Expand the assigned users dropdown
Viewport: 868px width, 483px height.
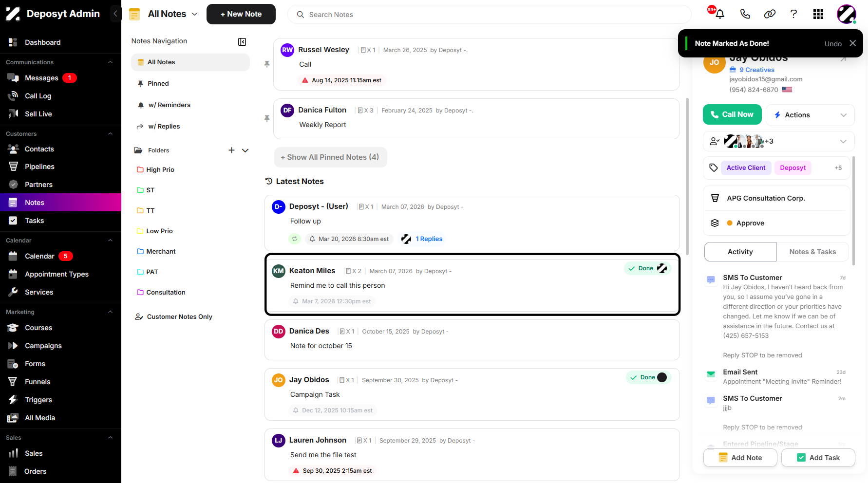click(778, 141)
